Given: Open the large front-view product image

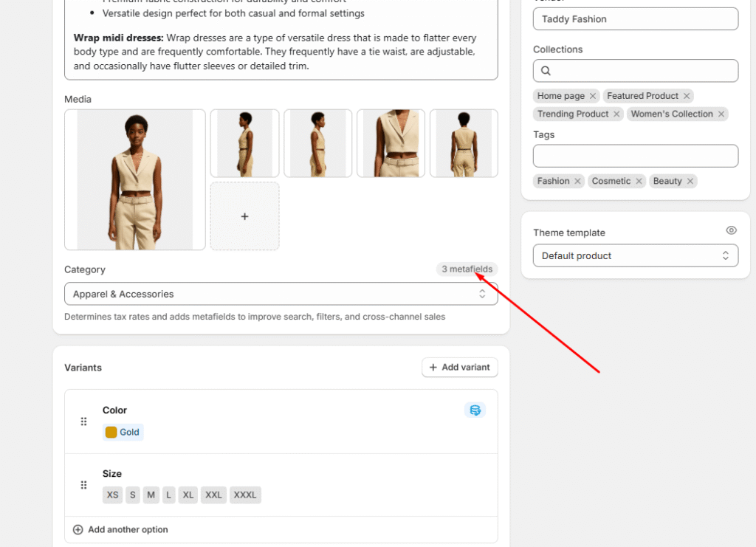Looking at the screenshot, I should point(135,180).
